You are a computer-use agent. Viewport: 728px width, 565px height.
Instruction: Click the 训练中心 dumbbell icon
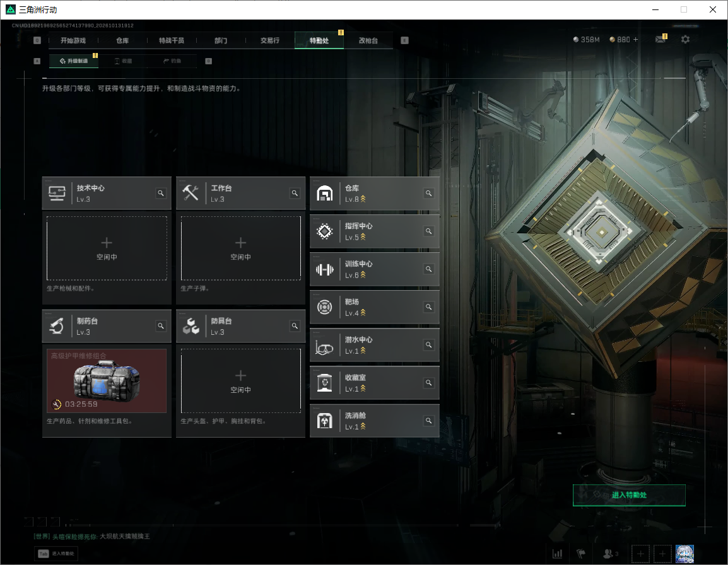click(324, 269)
